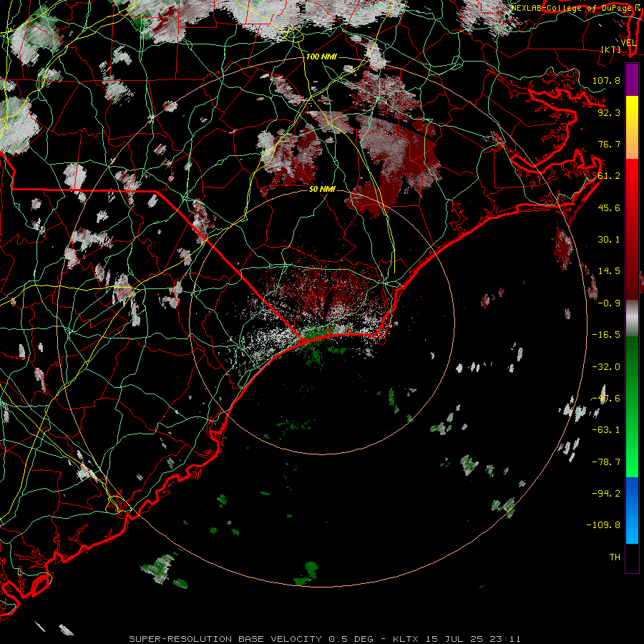Click the -32.0 scale value
Image resolution: width=644 pixels, height=644 pixels.
[606, 366]
